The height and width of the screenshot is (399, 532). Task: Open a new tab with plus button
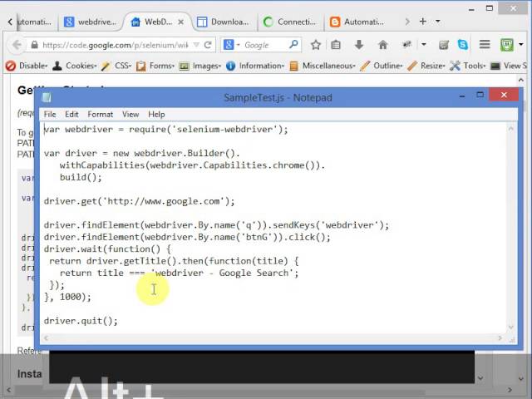423,22
